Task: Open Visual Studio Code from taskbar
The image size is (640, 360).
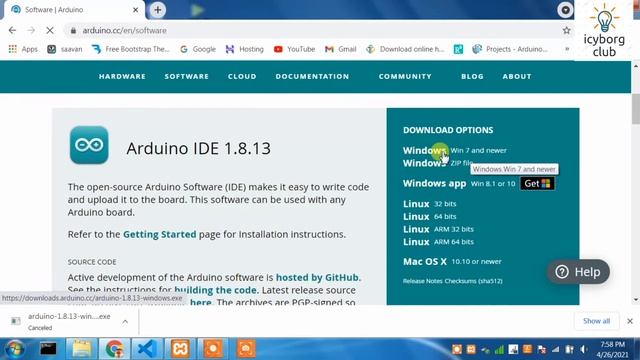Action: (147, 349)
